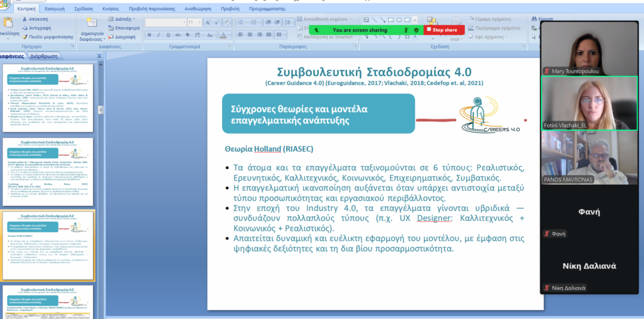Select the Holland RIASEC slide thumbnail
644x319 pixels.
[x=48, y=245]
